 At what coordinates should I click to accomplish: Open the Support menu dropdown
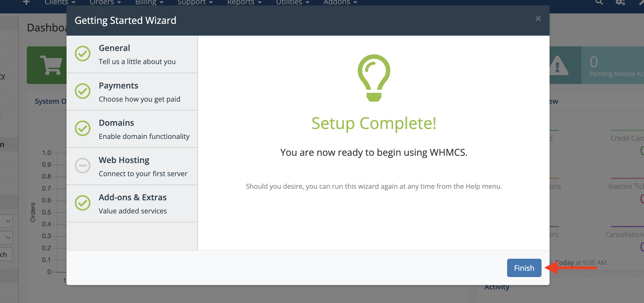click(195, 2)
